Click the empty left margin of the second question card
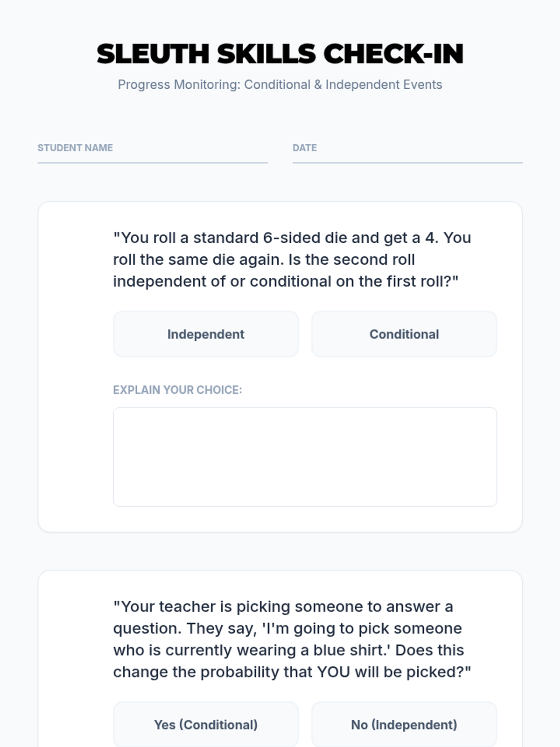The image size is (560, 747). coord(75,663)
